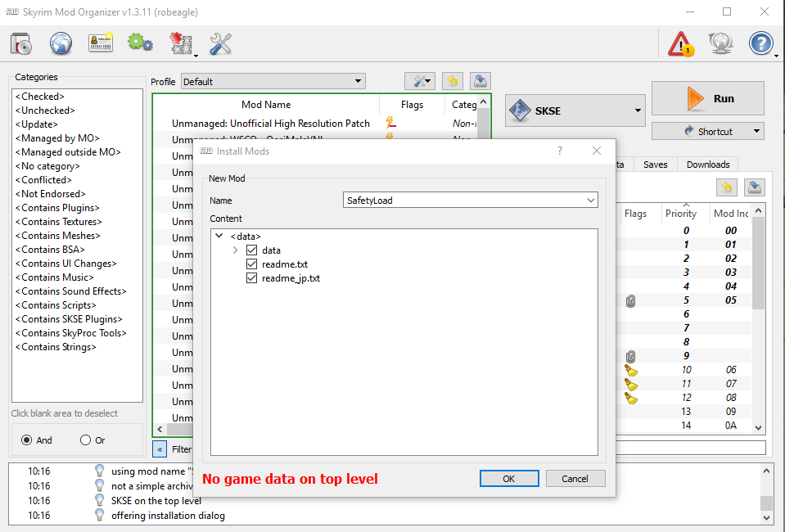
Task: Collapse the filter panel with « button
Action: click(x=160, y=449)
